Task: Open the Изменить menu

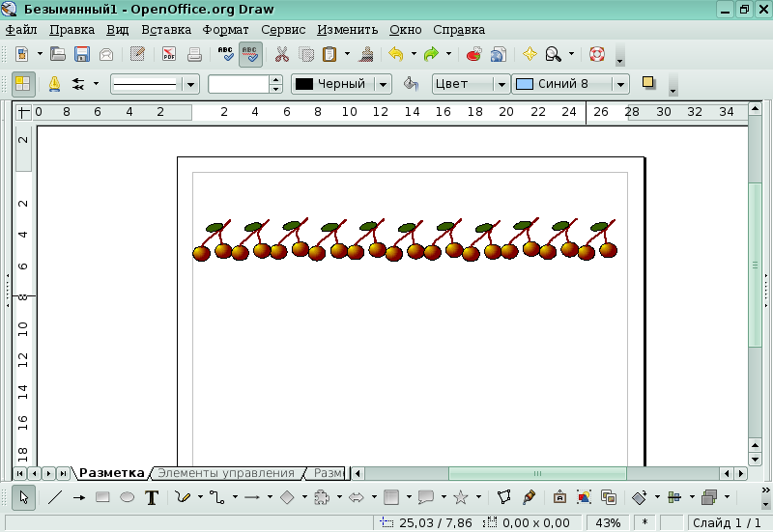Action: click(347, 30)
